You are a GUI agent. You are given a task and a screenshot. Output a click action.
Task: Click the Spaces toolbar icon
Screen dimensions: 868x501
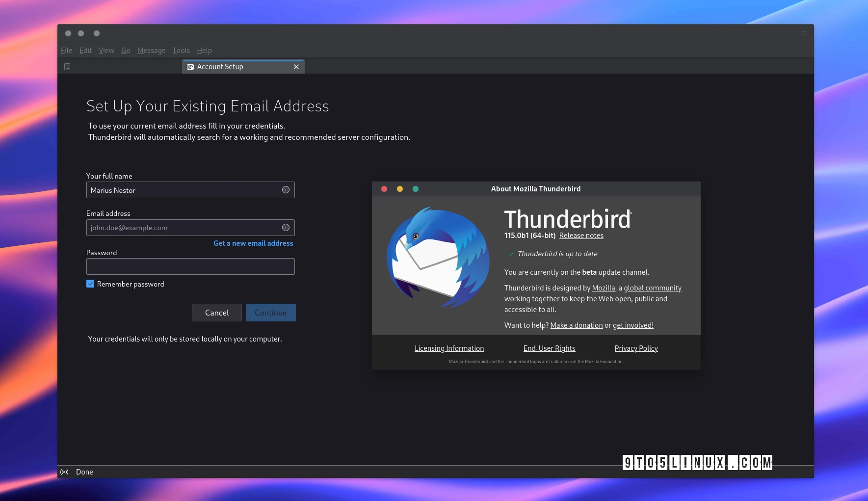point(67,66)
